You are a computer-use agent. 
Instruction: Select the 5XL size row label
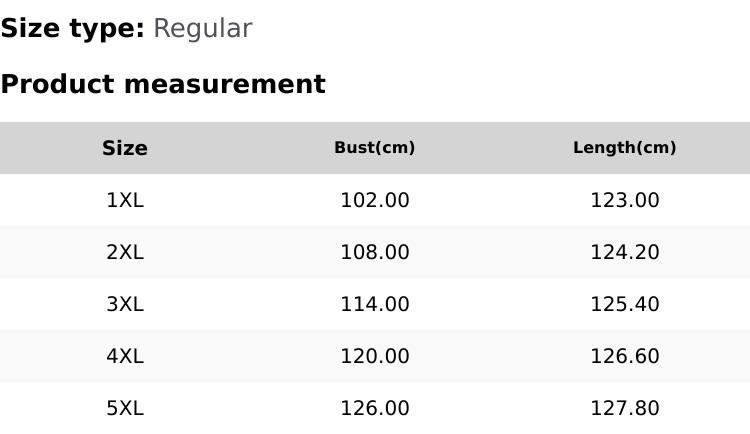click(125, 408)
